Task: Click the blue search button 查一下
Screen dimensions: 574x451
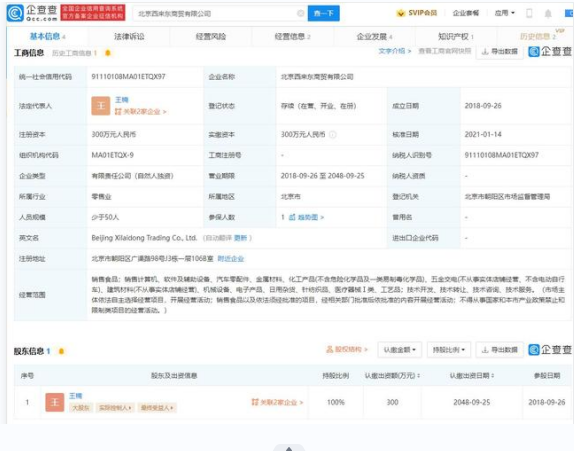Action: click(324, 14)
